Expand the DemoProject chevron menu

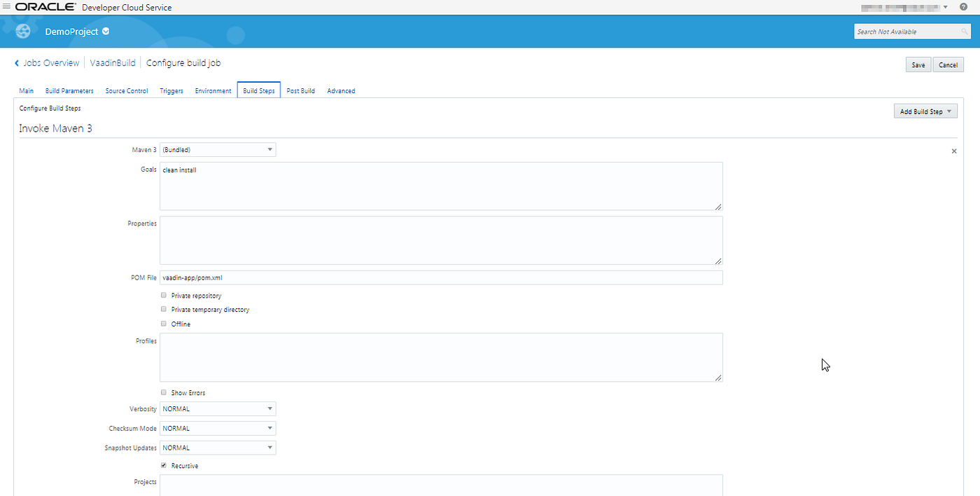click(x=105, y=31)
